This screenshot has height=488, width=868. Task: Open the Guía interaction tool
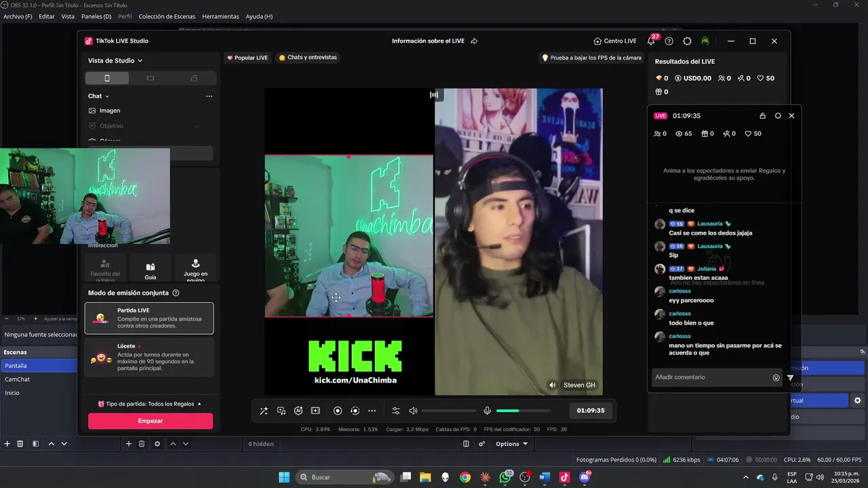151,270
